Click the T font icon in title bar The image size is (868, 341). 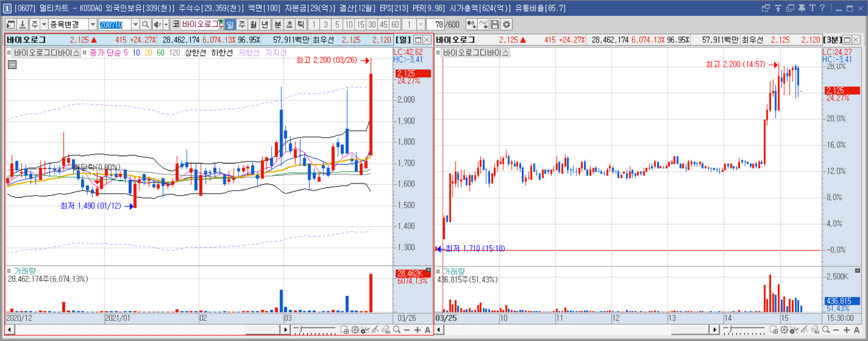(x=812, y=8)
